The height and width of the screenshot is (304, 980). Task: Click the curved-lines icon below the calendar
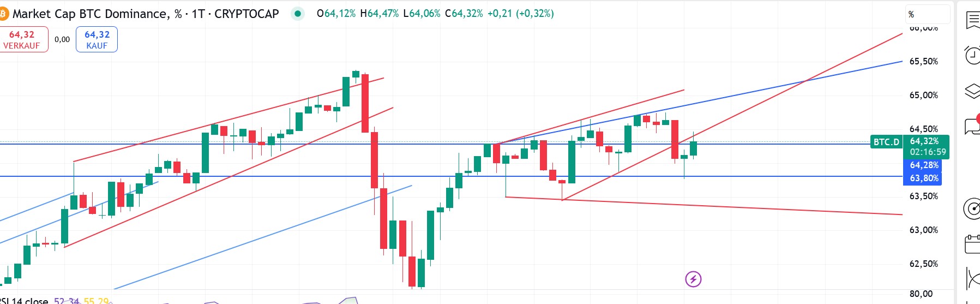coord(972,279)
